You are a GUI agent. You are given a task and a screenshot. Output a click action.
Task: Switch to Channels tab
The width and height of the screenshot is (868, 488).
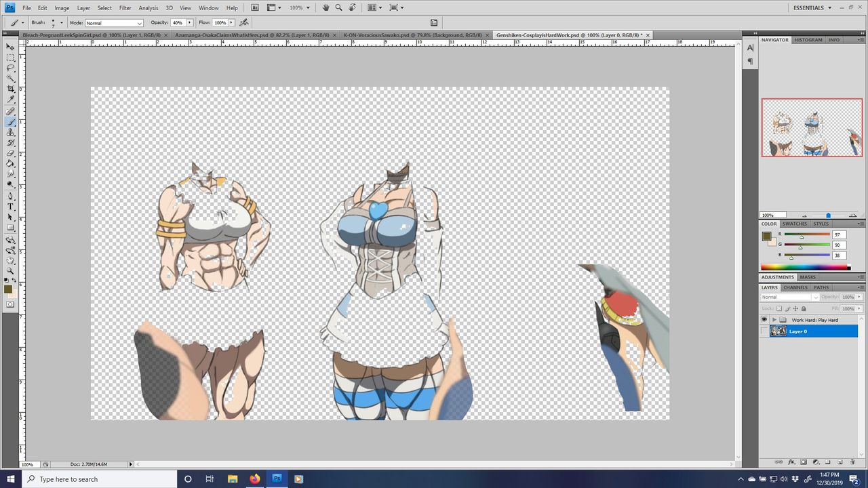795,287
